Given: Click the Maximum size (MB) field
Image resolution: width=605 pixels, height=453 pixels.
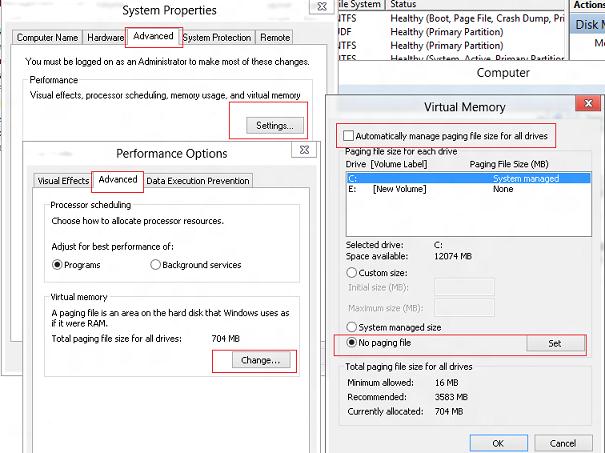Looking at the screenshot, I should coord(464,308).
